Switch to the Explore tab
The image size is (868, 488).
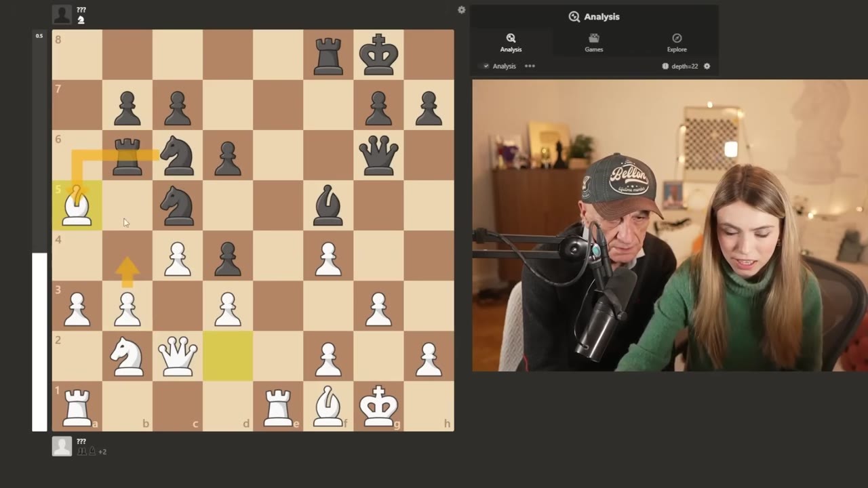(x=677, y=43)
